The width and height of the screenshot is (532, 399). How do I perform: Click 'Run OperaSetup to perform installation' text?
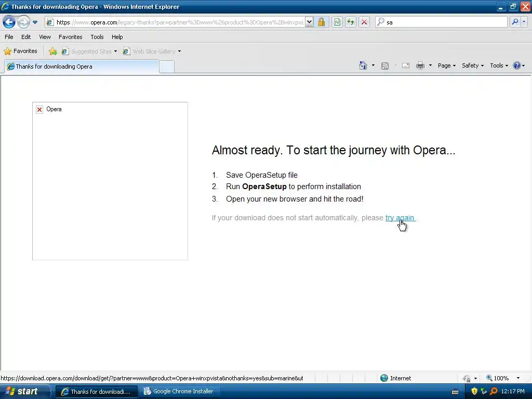[294, 187]
